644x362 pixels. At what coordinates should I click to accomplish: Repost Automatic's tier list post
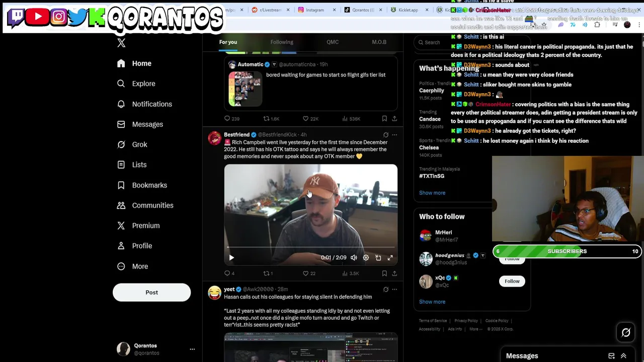271,119
